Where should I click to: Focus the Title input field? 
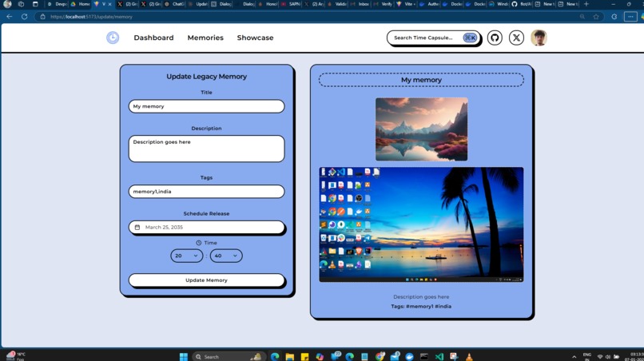coord(206,106)
